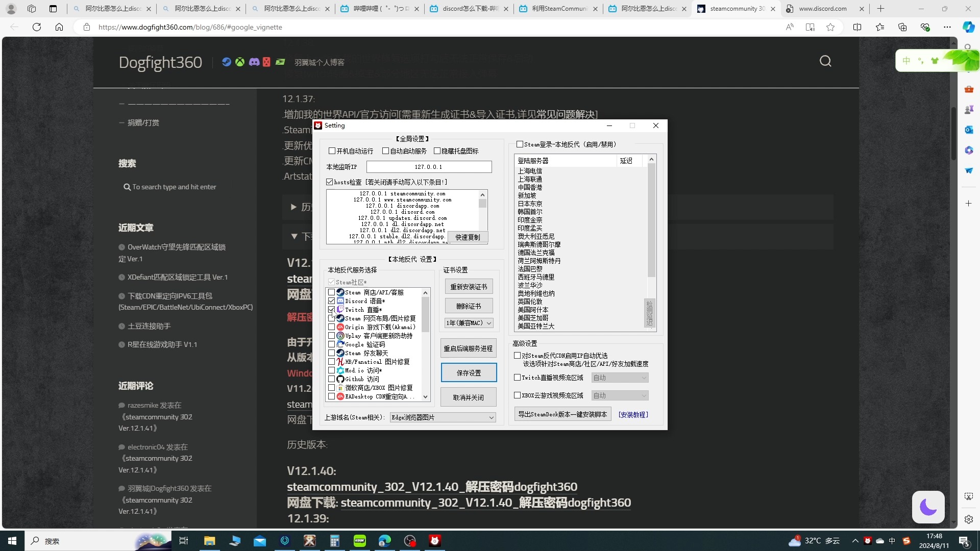
Task: Click the browser address bar URL
Action: point(190,27)
